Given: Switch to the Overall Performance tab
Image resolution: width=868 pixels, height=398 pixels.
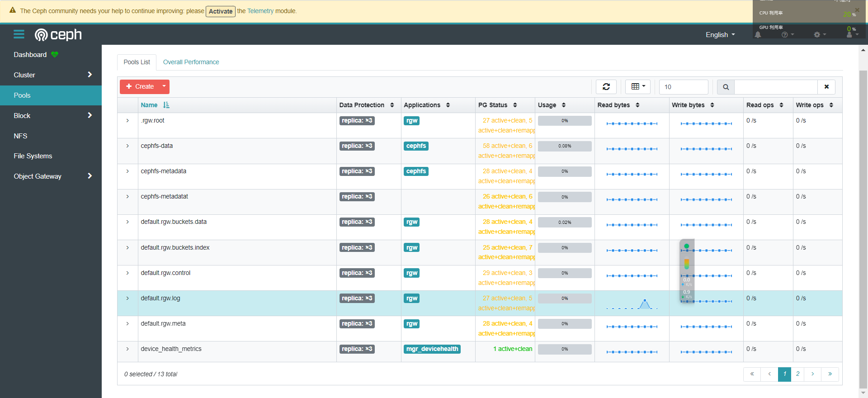Looking at the screenshot, I should pyautogui.click(x=191, y=62).
